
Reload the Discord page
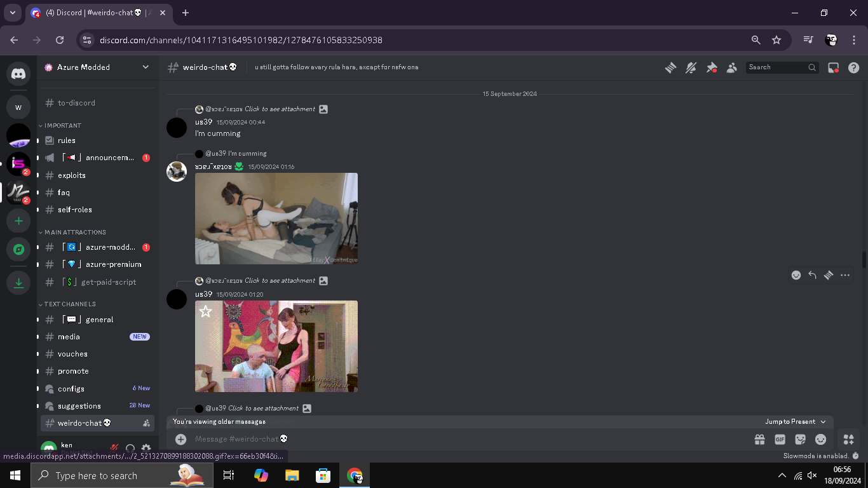[x=60, y=39]
